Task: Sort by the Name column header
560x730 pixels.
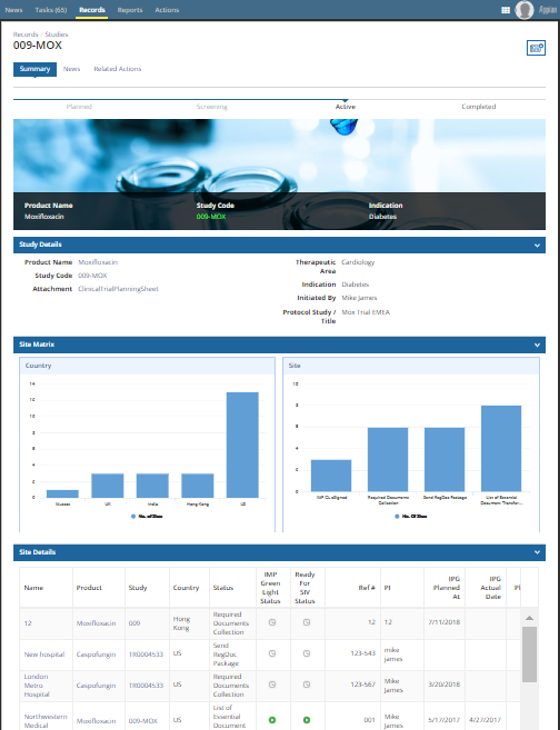Action: click(34, 588)
